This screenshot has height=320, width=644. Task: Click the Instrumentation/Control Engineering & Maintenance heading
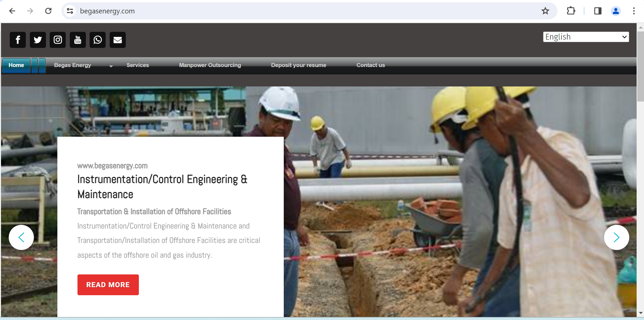tap(162, 187)
